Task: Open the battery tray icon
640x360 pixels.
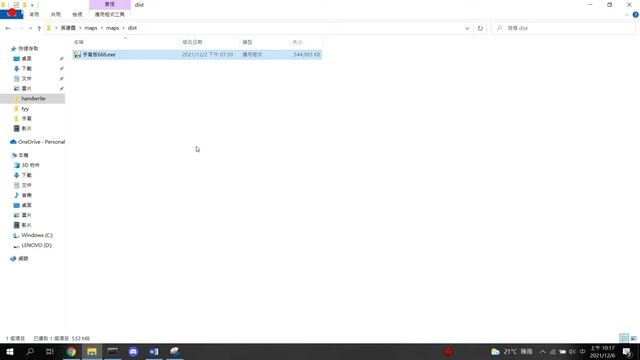Action: point(562,352)
